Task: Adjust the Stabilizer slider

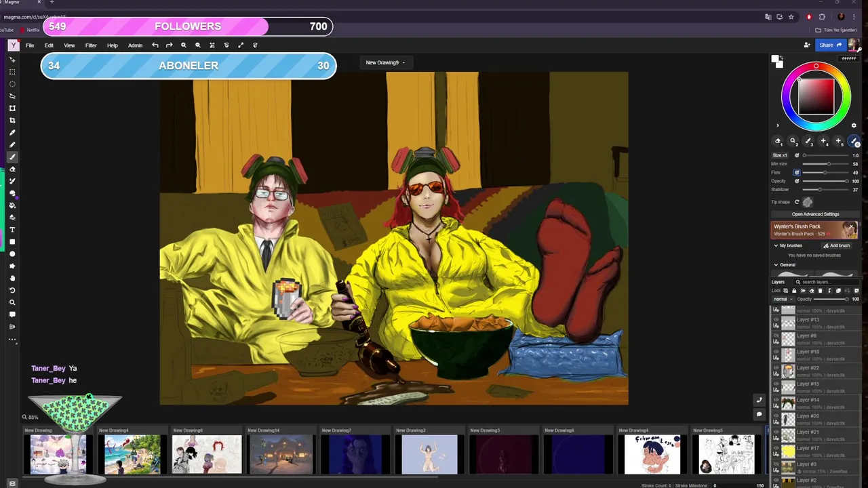Action: point(826,190)
